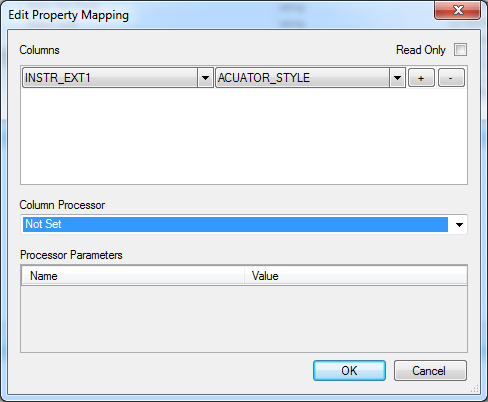
Task: Enable the Read Only checkbox
Action: click(x=460, y=50)
